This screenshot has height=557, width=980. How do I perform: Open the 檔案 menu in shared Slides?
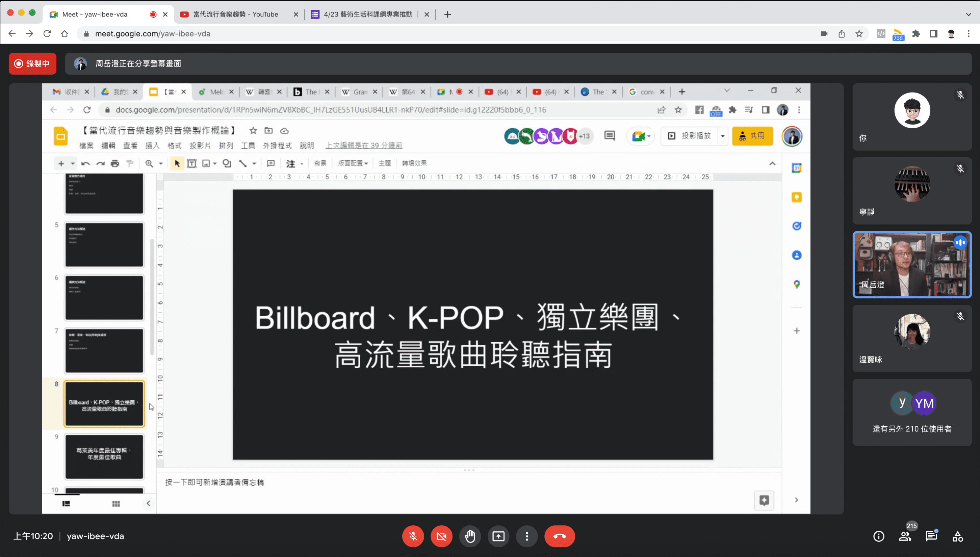(x=86, y=145)
